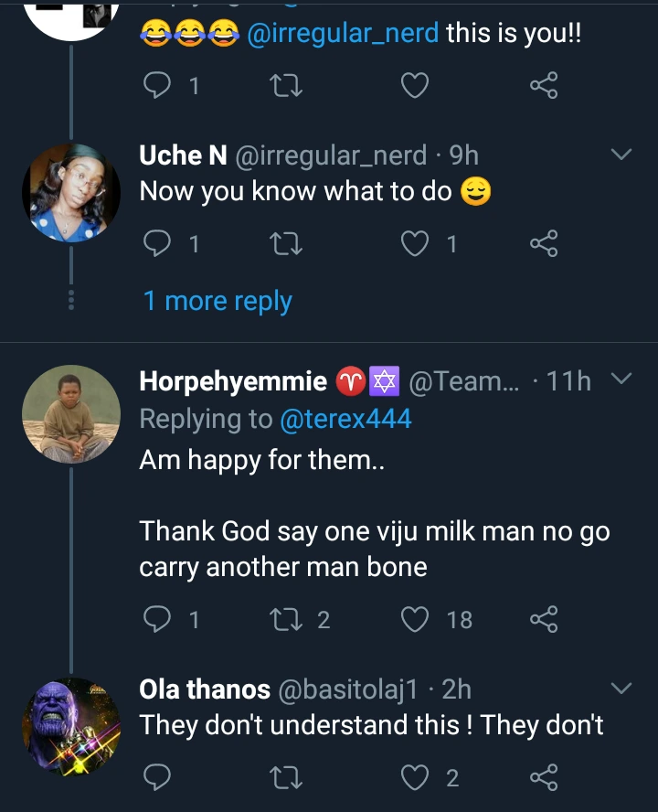Like Ola thanos's tweet
The image size is (658, 812).
(x=416, y=777)
